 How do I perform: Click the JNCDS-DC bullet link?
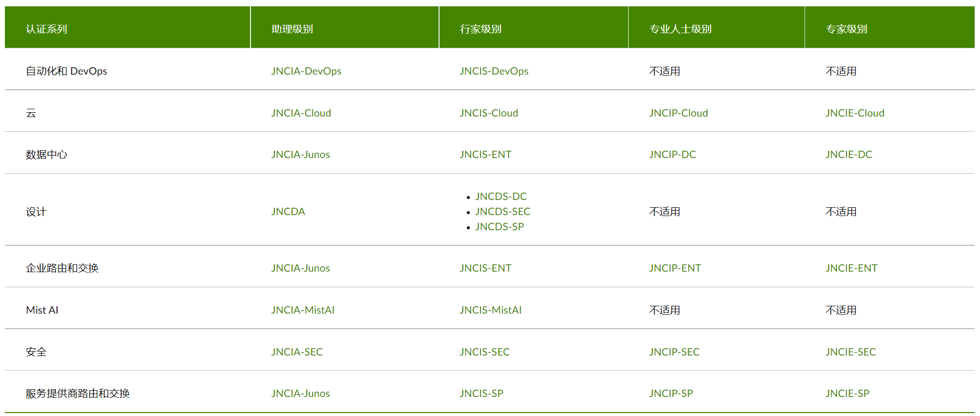pyautogui.click(x=501, y=197)
